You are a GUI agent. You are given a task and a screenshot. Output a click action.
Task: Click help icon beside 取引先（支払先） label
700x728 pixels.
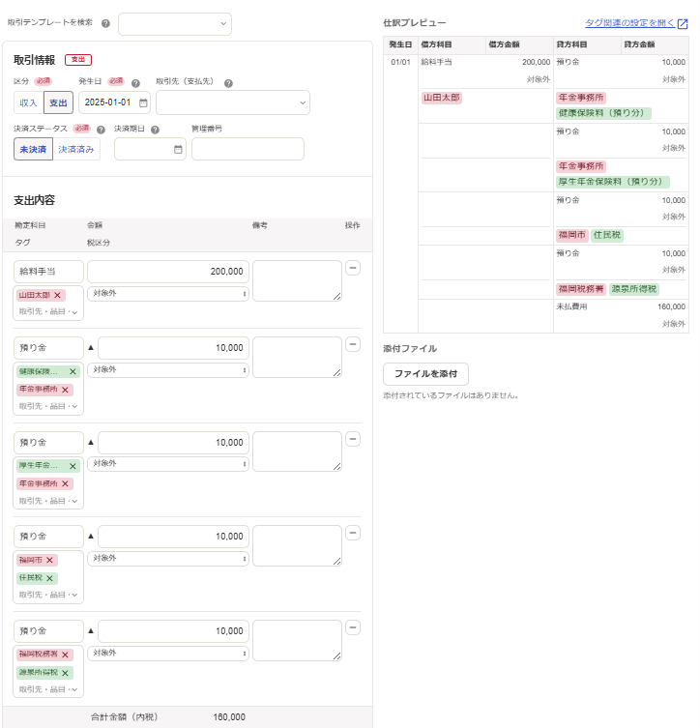click(x=228, y=83)
